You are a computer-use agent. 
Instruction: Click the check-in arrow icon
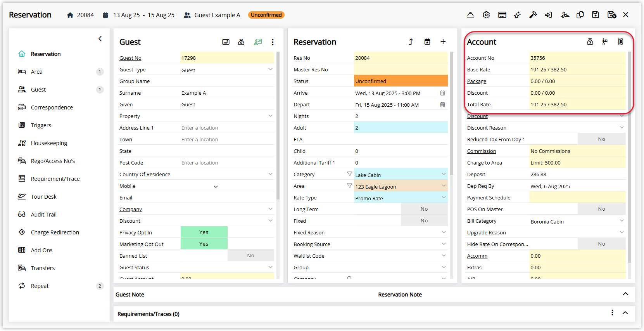[x=548, y=15]
